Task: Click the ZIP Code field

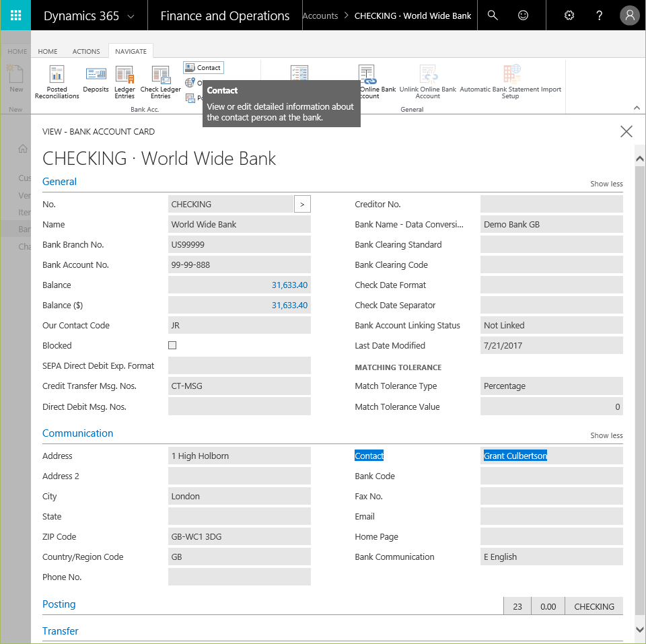Action: 240,536
